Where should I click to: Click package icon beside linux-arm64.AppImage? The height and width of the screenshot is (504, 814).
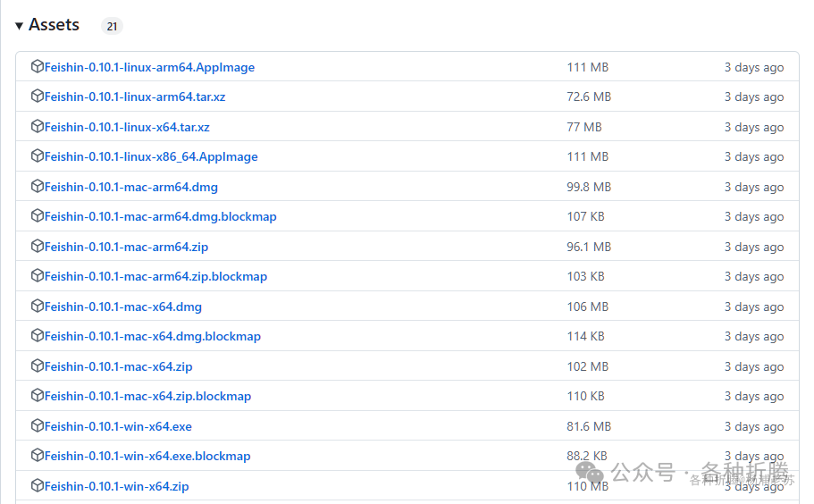pyautogui.click(x=38, y=66)
